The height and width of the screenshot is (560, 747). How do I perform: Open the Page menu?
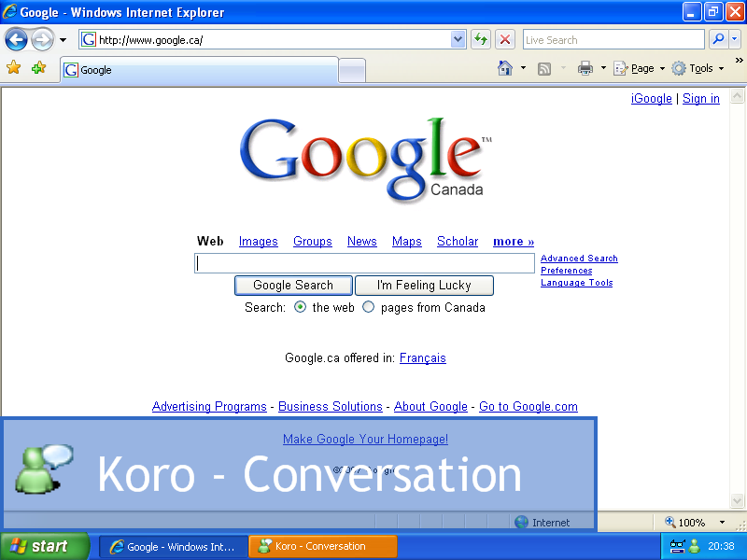coord(639,68)
